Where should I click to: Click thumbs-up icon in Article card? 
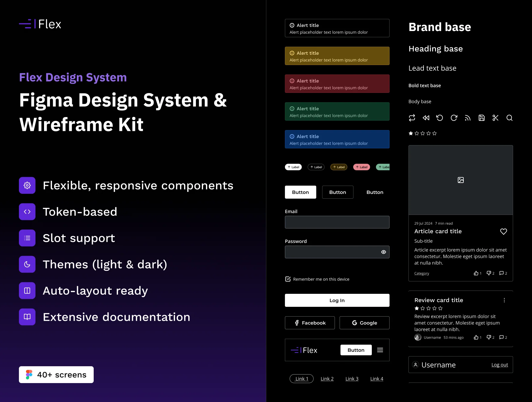point(476,273)
